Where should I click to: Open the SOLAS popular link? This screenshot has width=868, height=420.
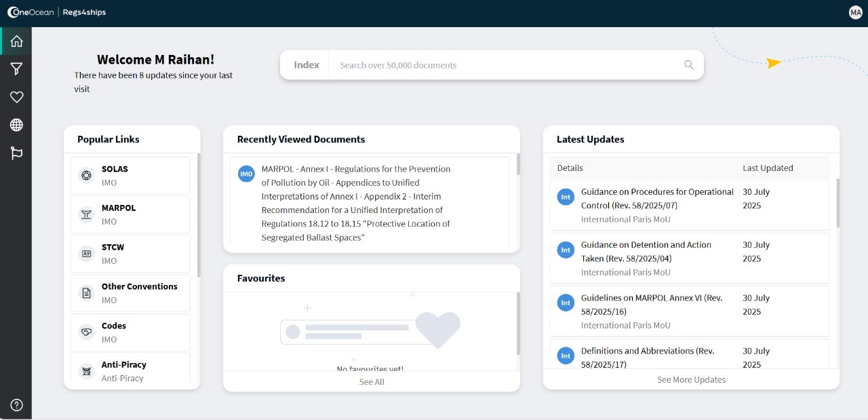131,176
